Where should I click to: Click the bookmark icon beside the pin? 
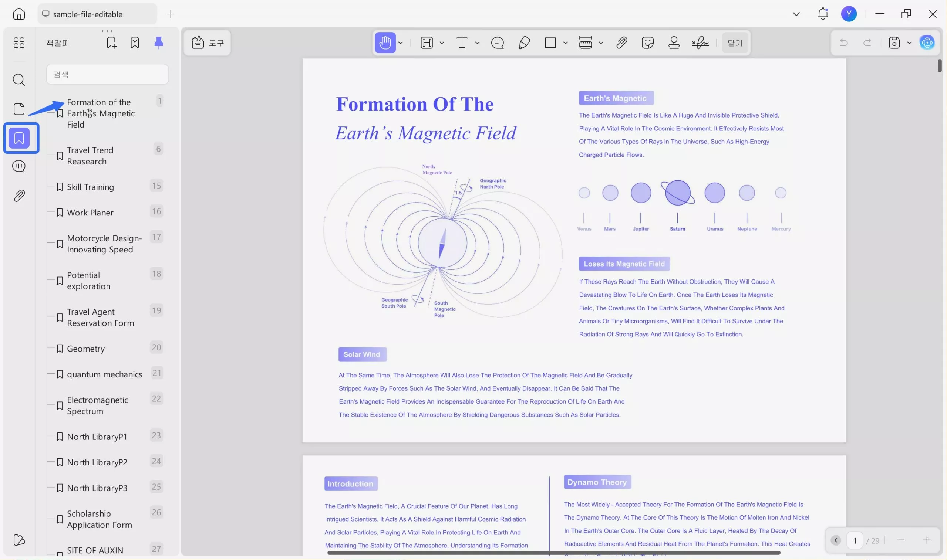point(135,43)
